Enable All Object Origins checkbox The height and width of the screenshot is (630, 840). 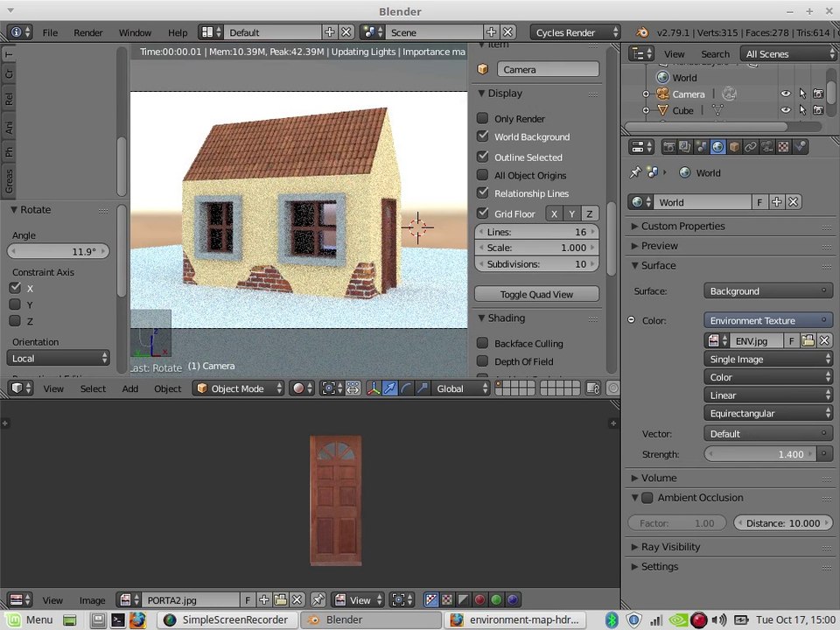coord(483,175)
